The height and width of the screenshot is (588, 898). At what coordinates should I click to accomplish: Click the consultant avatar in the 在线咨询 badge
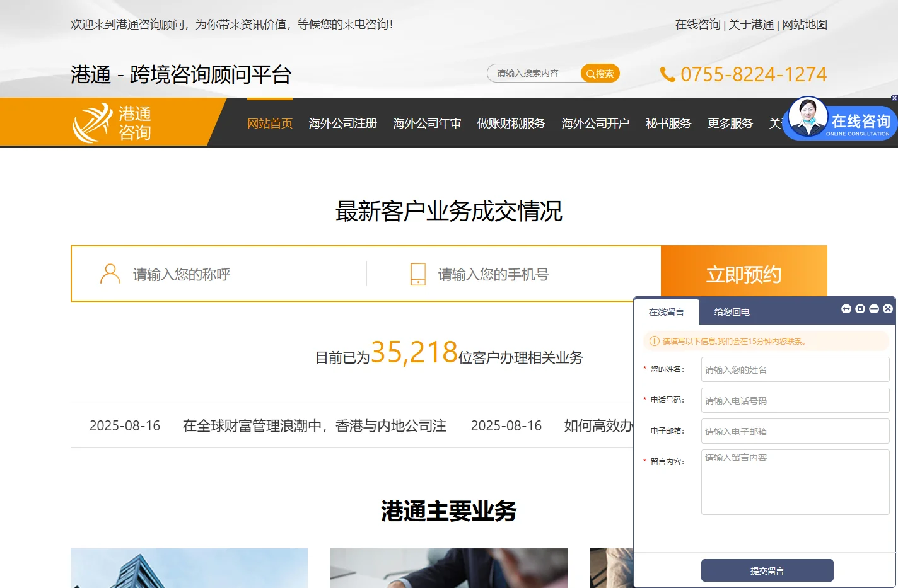(x=808, y=117)
